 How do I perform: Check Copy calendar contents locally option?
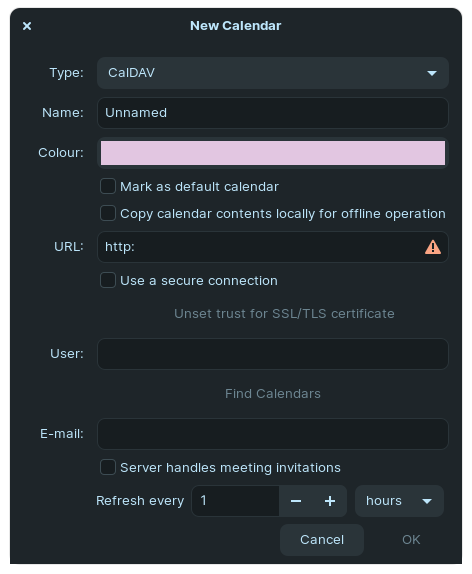tap(108, 213)
